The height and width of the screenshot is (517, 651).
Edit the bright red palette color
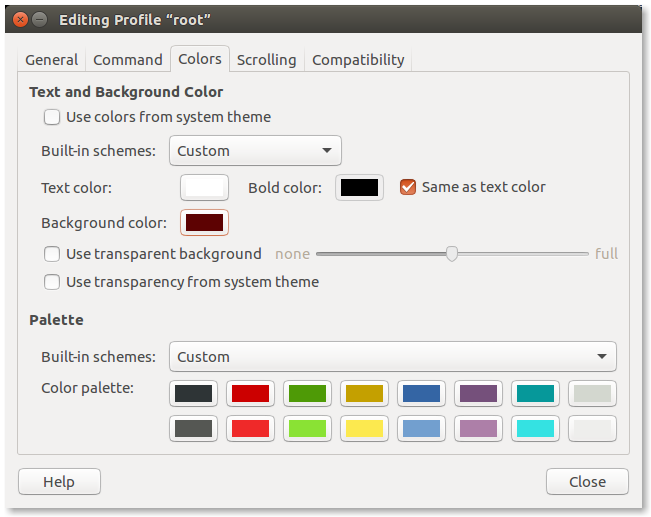pos(250,428)
